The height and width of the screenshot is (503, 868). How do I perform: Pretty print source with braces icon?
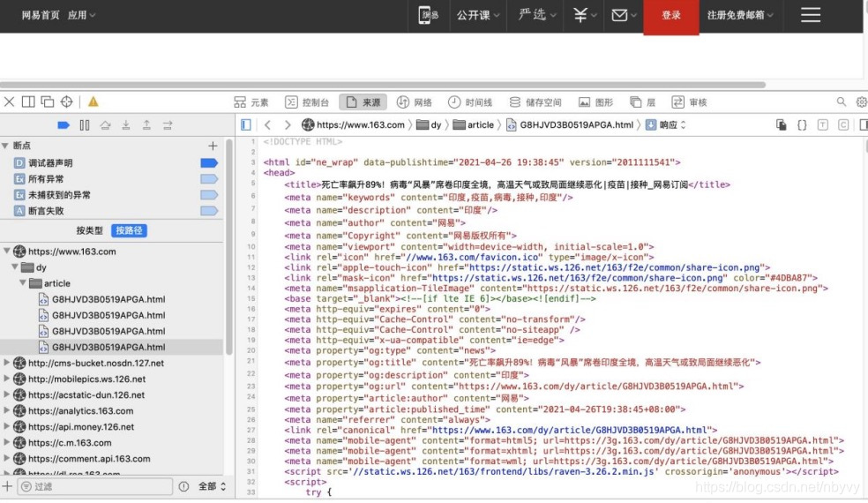pos(802,125)
